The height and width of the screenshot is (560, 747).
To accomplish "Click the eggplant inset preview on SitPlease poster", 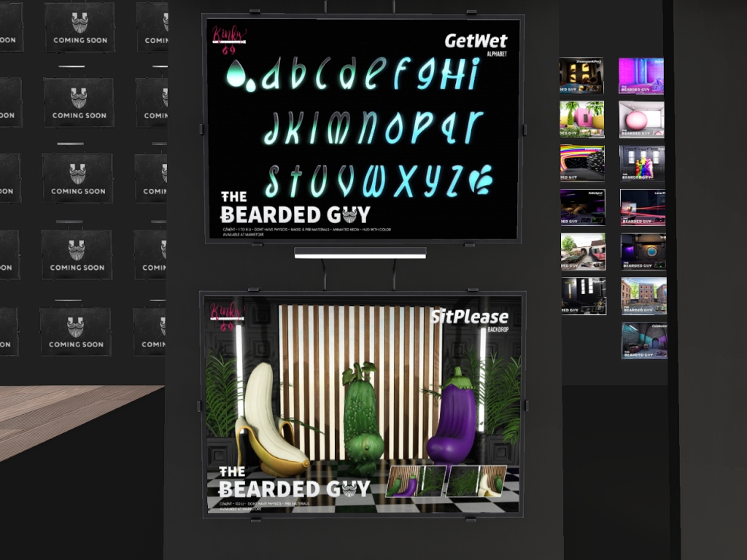I will coord(416,481).
